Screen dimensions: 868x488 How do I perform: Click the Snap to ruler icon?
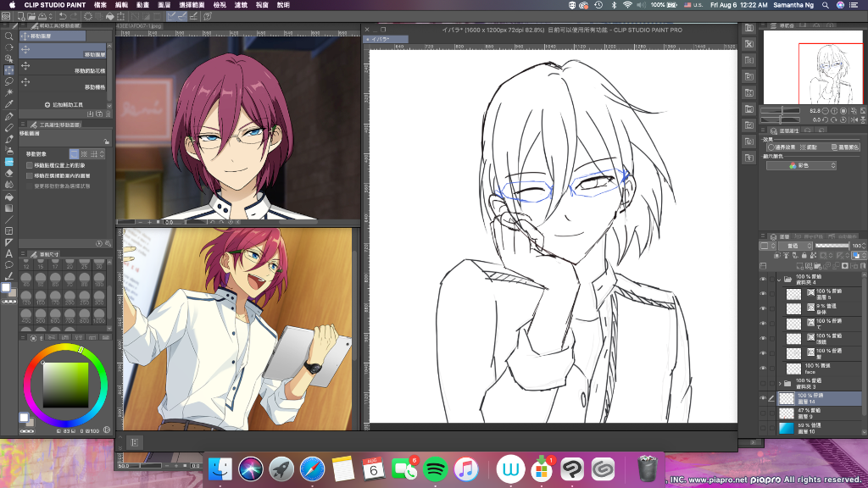[x=171, y=16]
